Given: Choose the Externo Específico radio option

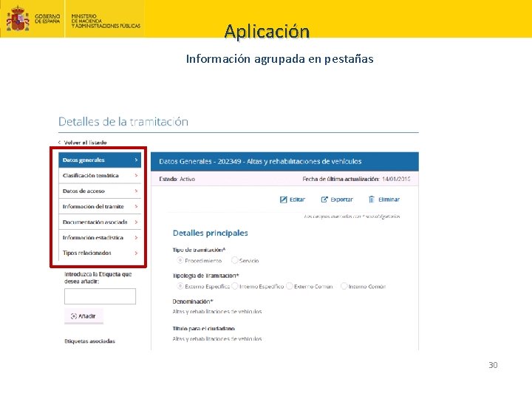Looking at the screenshot, I should pyautogui.click(x=180, y=286).
